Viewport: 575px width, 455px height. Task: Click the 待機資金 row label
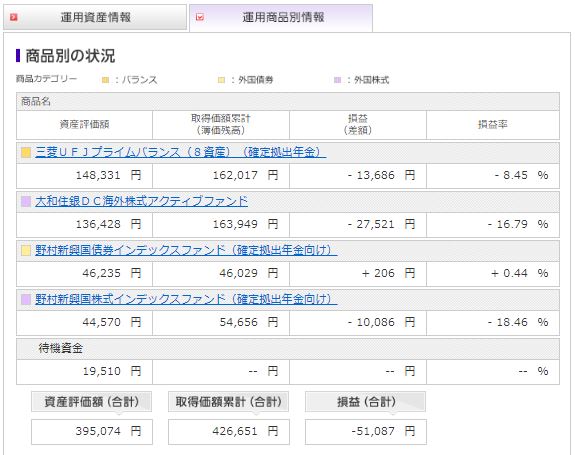61,348
